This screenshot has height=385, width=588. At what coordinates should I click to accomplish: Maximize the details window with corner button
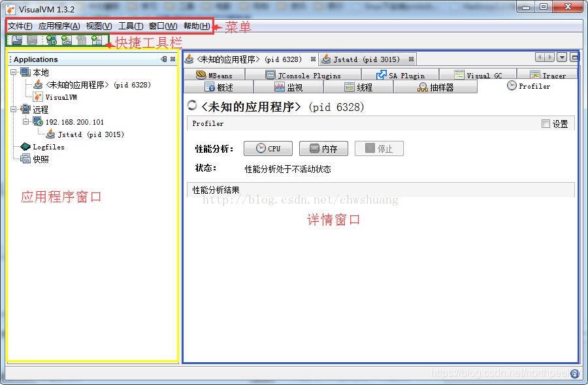574,57
